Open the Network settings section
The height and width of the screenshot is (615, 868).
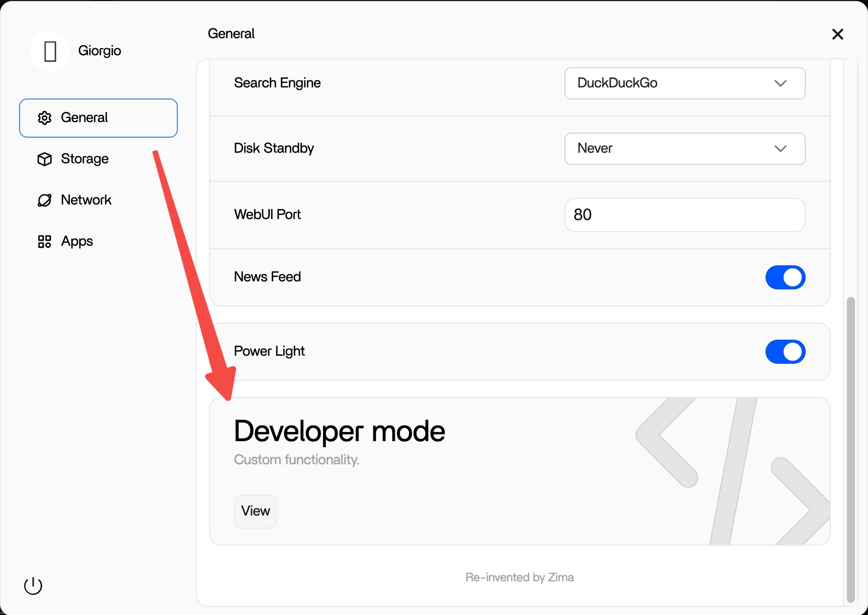(86, 200)
